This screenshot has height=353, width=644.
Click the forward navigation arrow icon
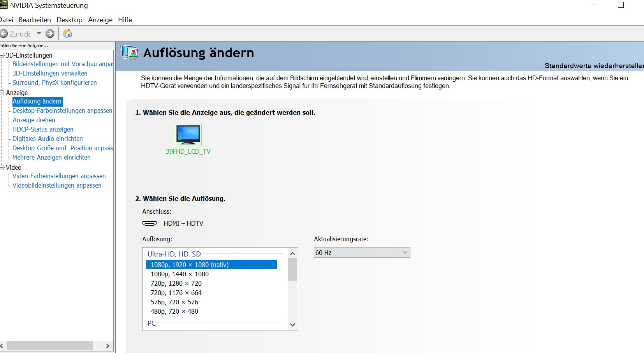(50, 34)
